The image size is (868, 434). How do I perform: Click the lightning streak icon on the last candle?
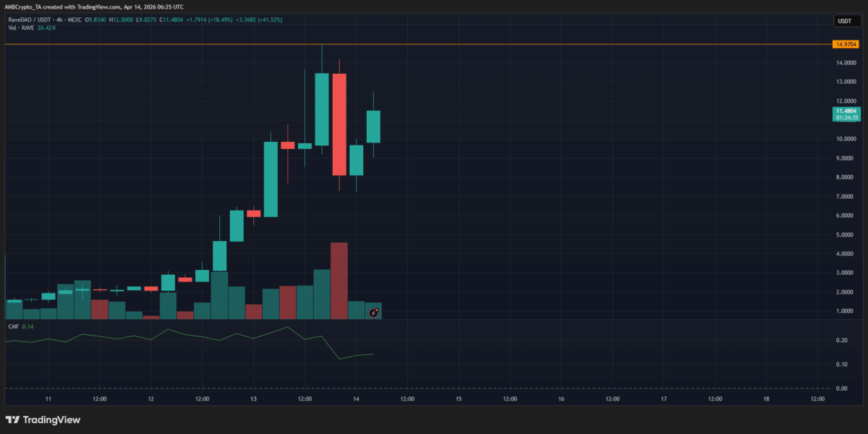373,312
